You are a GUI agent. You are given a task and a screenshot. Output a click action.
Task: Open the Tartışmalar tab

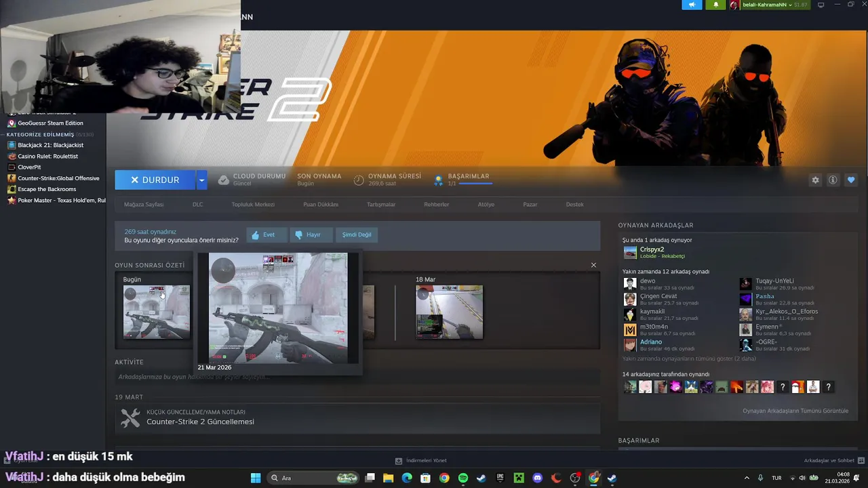point(381,204)
